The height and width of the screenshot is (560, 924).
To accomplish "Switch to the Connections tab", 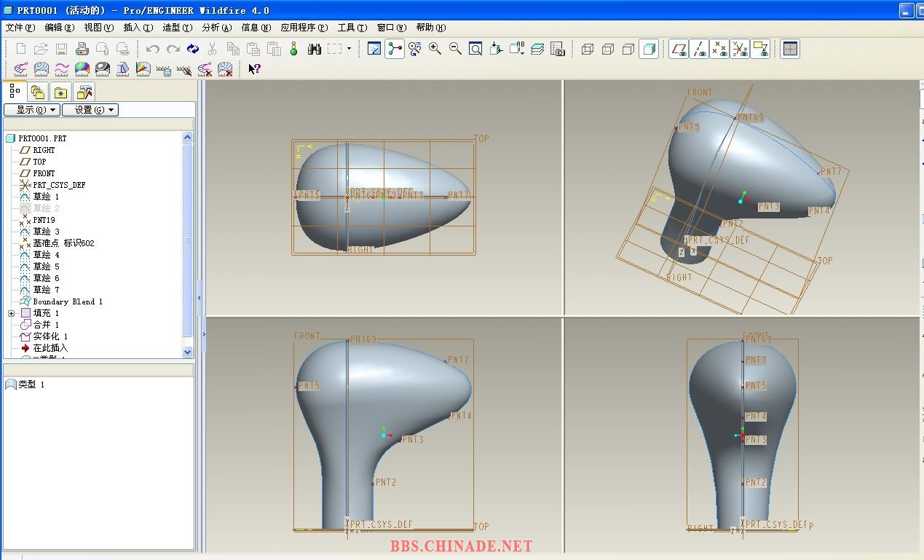I will click(x=84, y=92).
